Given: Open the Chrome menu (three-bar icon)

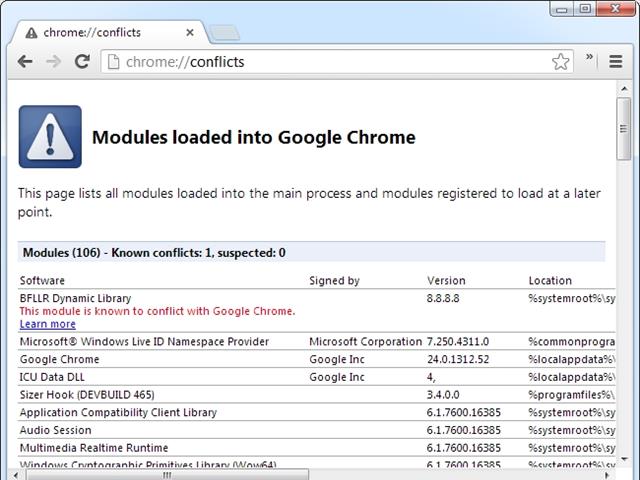Looking at the screenshot, I should [616, 62].
